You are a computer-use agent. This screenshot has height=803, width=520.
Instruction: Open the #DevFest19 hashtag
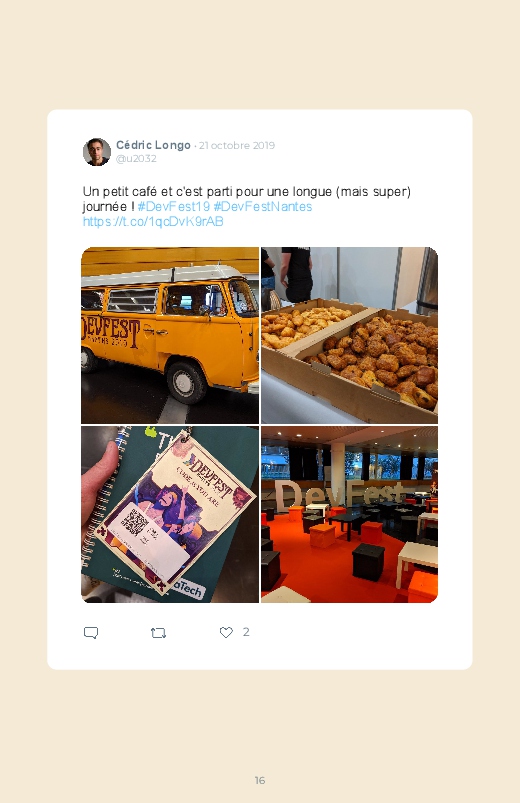(174, 206)
